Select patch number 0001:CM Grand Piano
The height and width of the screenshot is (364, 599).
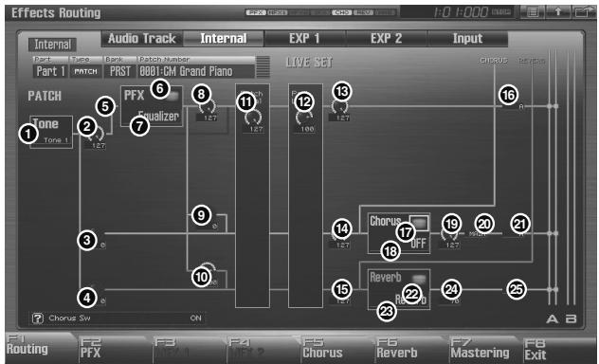click(x=196, y=71)
